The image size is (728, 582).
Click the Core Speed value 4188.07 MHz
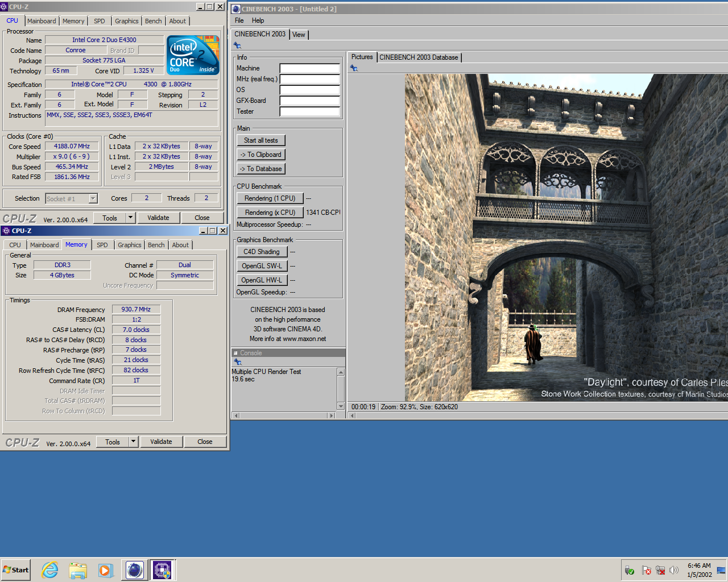72,146
